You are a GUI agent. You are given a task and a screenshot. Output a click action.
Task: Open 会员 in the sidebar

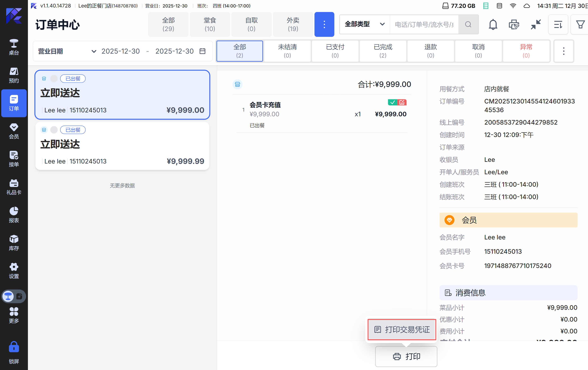pos(14,131)
